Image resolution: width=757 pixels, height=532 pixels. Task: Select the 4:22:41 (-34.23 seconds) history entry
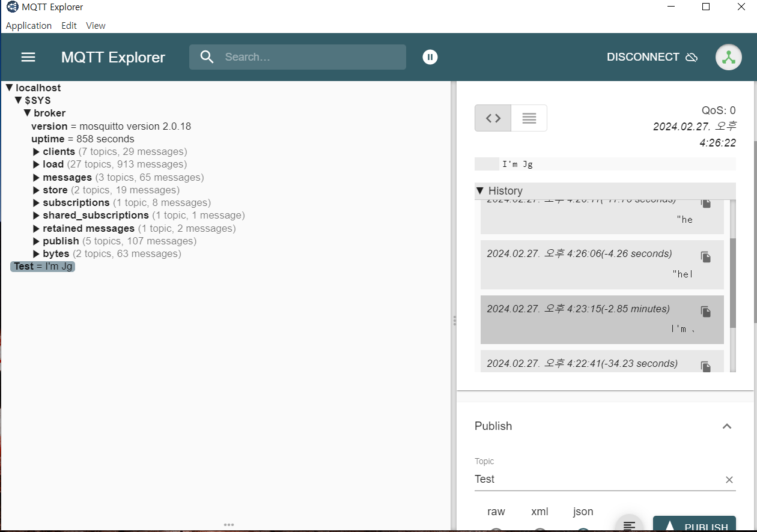[602, 361]
